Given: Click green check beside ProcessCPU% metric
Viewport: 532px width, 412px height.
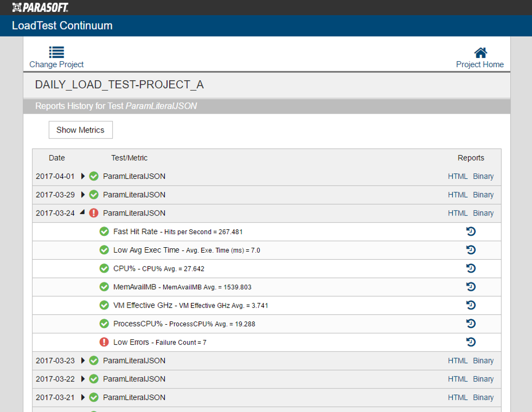Looking at the screenshot, I should [104, 324].
